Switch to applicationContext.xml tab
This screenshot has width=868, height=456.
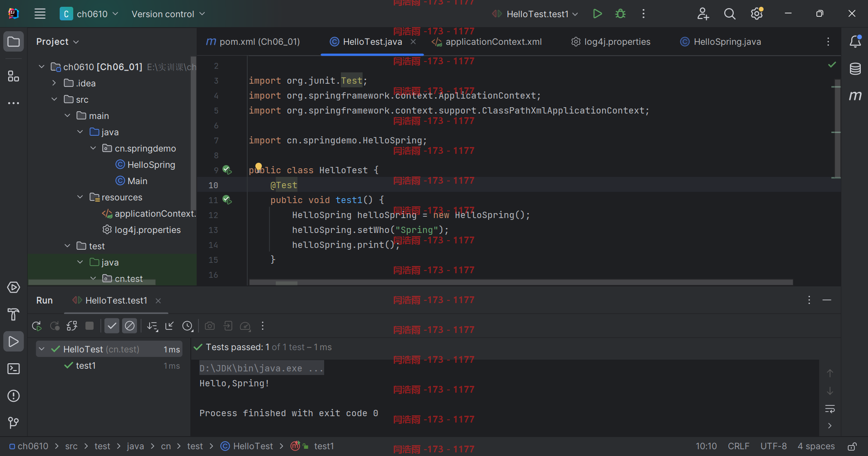[x=487, y=42]
